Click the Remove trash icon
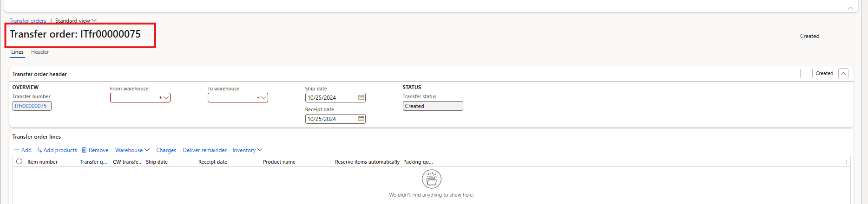 (x=84, y=150)
